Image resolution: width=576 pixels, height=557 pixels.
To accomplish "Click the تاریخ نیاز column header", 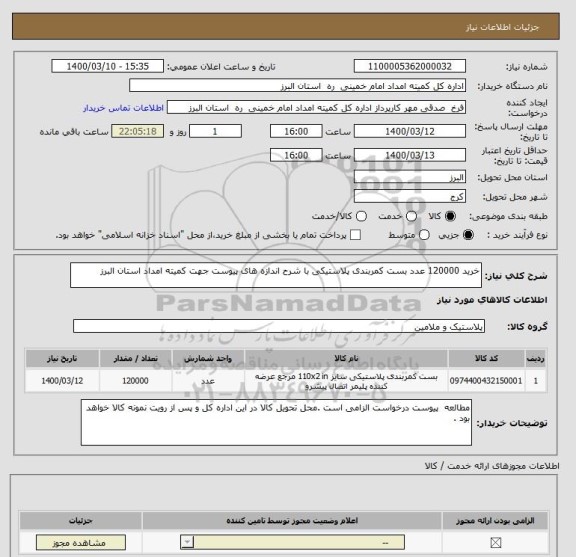I will (62, 359).
